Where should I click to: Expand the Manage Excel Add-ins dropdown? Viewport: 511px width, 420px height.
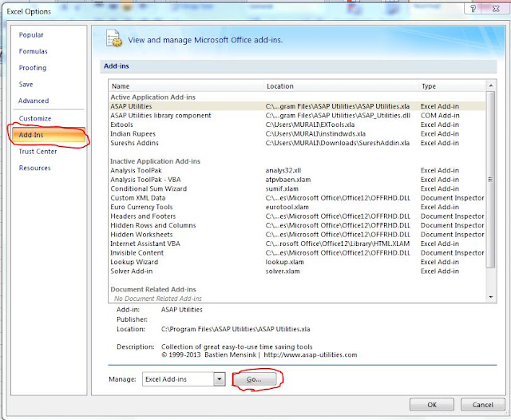(220, 379)
